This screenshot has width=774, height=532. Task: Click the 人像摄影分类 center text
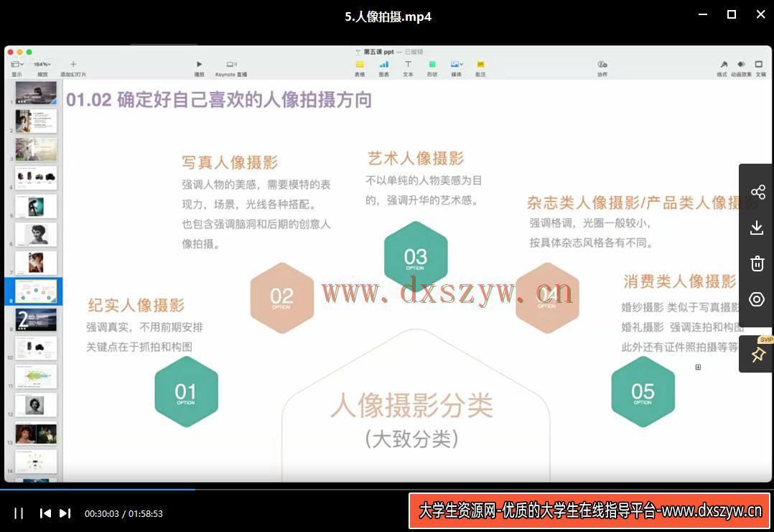(x=411, y=406)
